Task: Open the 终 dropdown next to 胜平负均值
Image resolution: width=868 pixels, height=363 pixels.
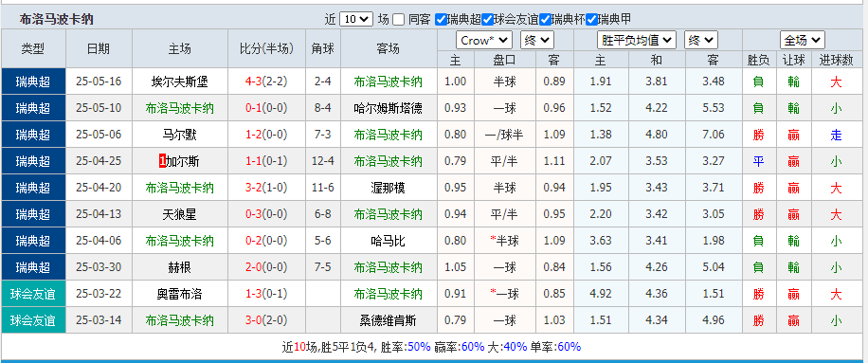Action: coord(701,41)
